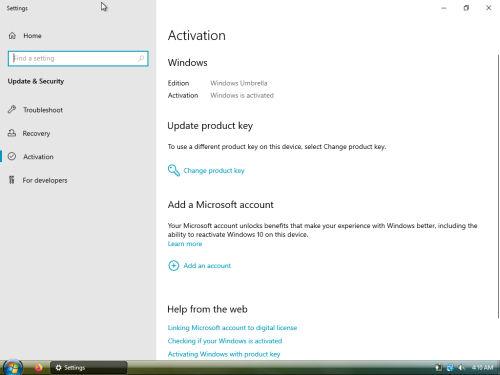Click the key icon beside Change product key
This screenshot has width=500, height=375.
click(174, 170)
